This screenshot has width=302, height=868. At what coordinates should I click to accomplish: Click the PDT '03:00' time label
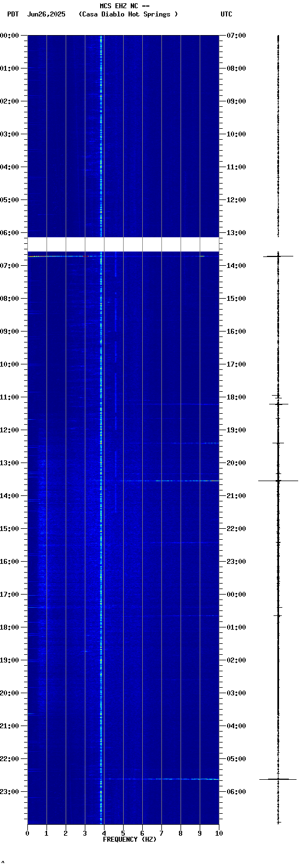coord(10,134)
